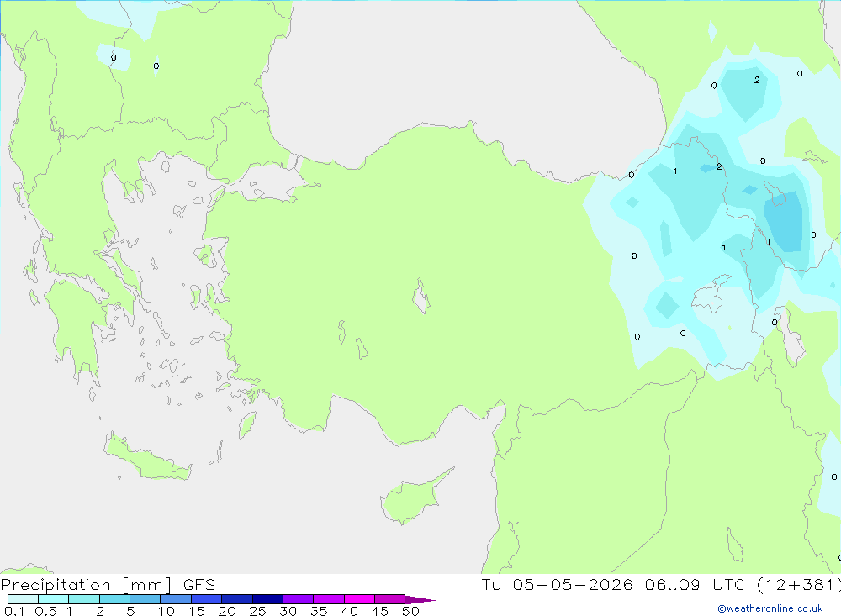Click the 30–35 mm violet legend swatch
Viewport: 841px width, 616px height.
click(299, 599)
